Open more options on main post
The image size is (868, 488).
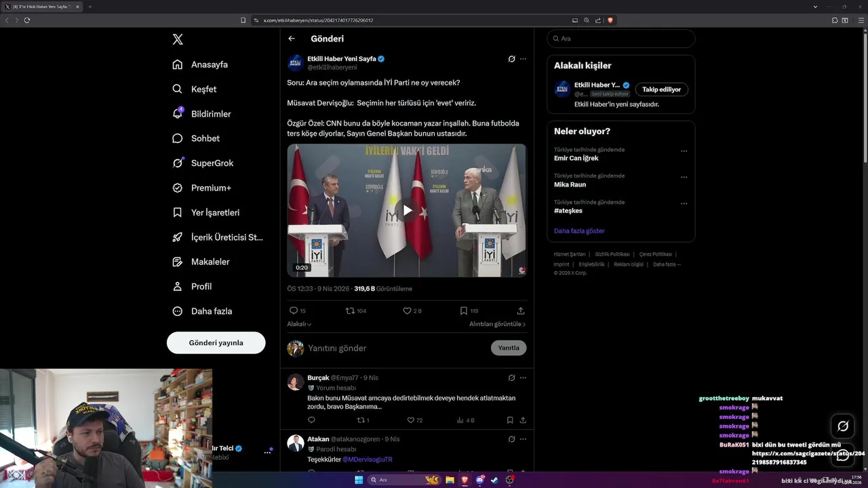click(x=523, y=59)
